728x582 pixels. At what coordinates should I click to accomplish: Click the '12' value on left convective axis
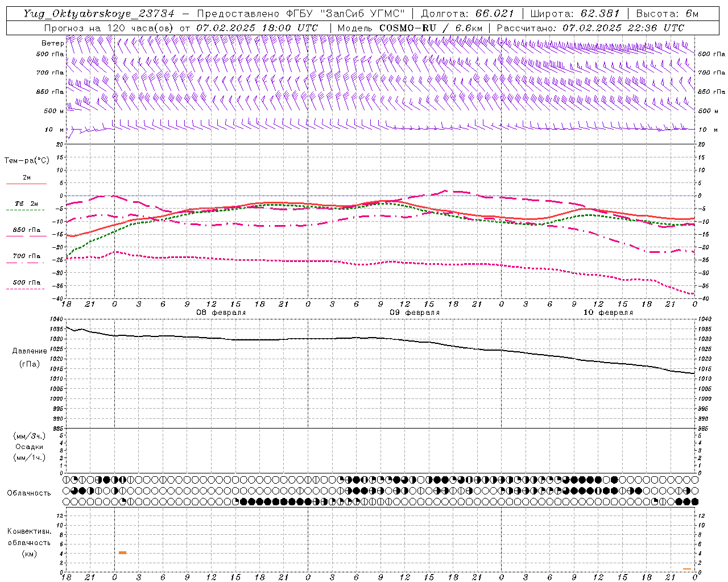pos(61,516)
